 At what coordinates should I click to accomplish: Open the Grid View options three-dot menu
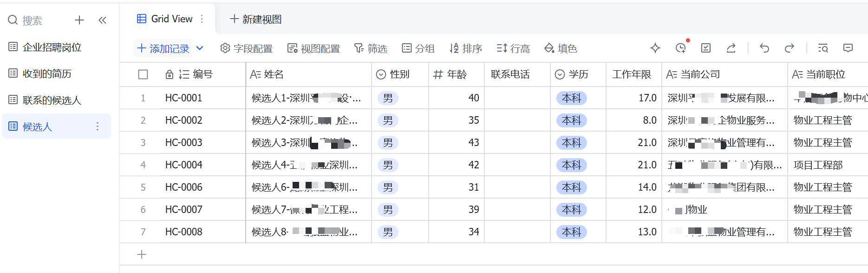[x=202, y=19]
